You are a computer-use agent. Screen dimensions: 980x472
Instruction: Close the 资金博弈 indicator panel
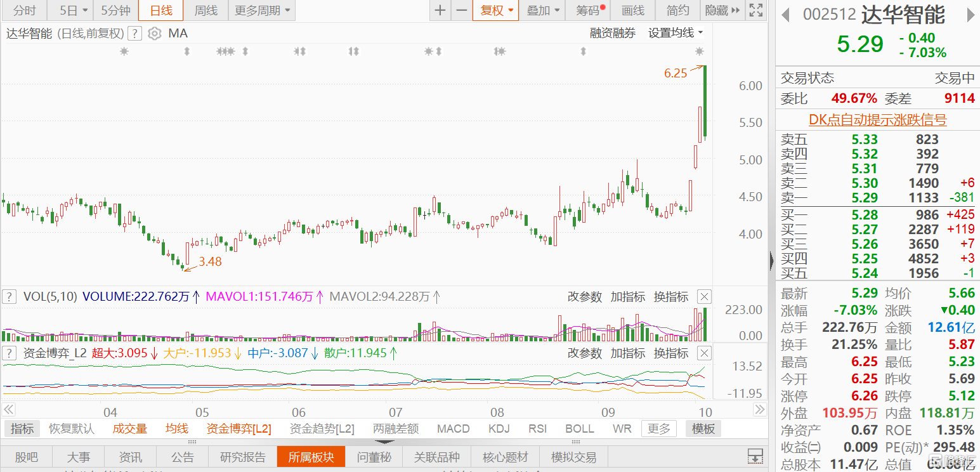[704, 353]
